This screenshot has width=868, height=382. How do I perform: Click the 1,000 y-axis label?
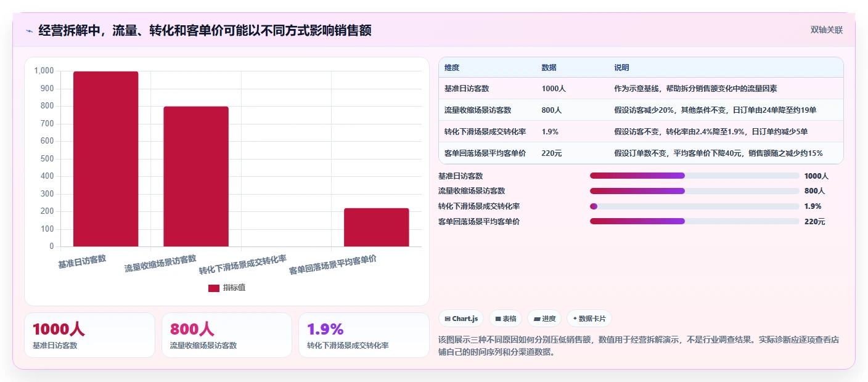(44, 71)
